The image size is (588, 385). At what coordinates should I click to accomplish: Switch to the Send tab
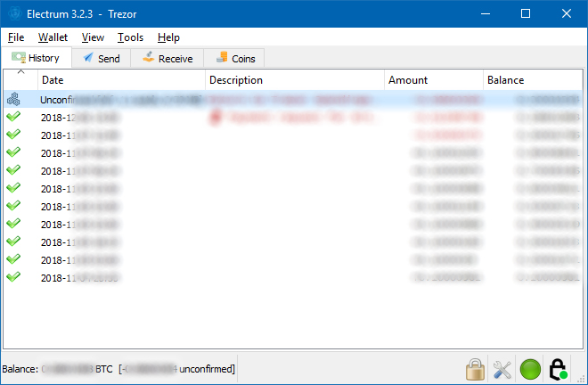(x=102, y=58)
